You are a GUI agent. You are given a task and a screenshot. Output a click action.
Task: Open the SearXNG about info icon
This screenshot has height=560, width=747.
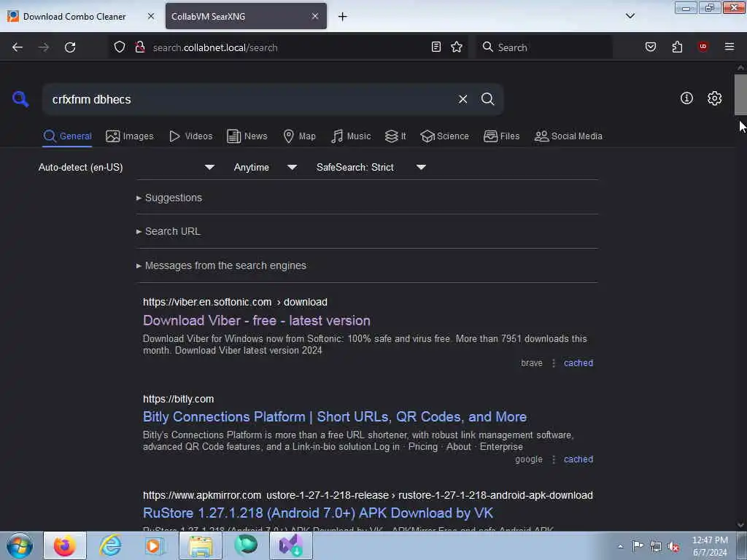tap(686, 98)
